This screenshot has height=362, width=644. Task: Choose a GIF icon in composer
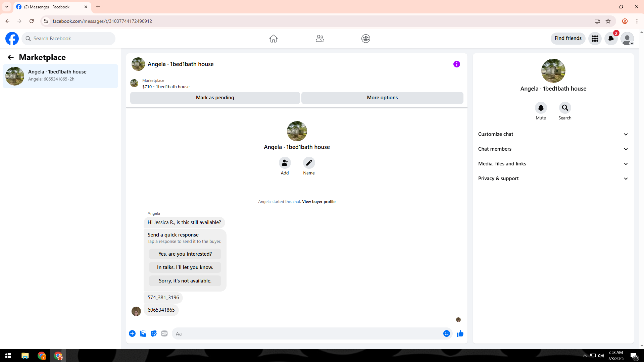[164, 333]
